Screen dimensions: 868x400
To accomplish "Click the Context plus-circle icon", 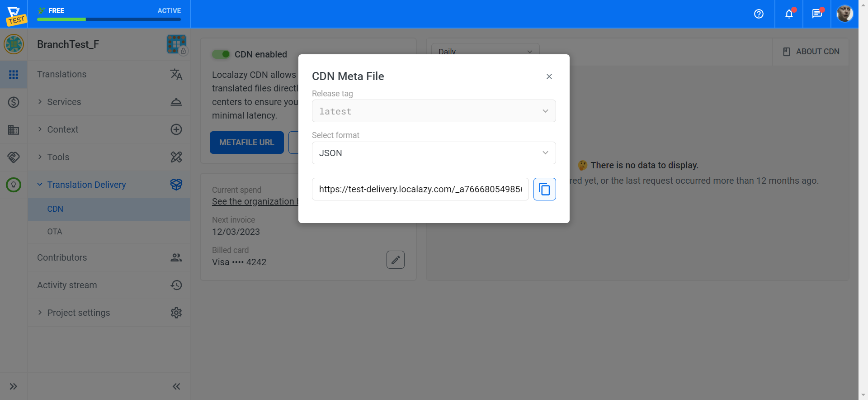I will 176,129.
